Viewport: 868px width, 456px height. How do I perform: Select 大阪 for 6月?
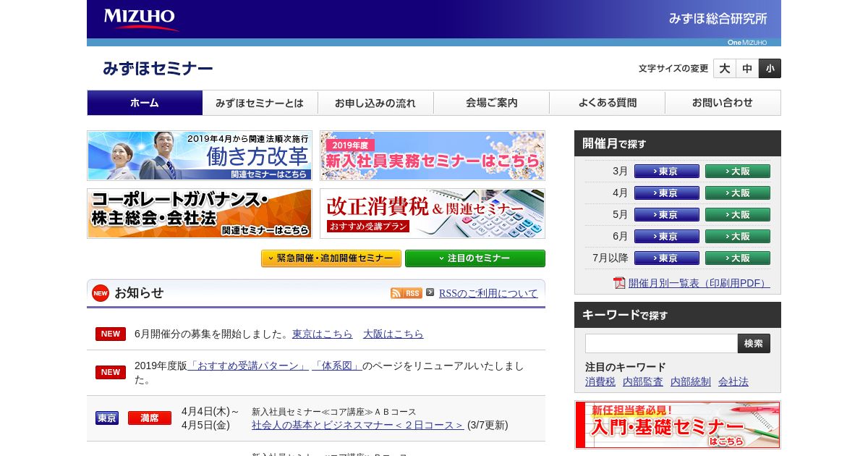point(738,237)
